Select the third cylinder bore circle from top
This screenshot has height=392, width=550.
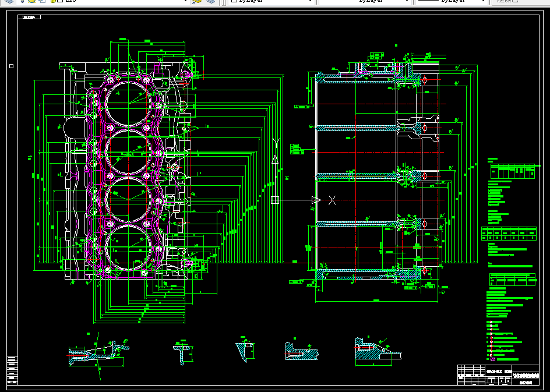[x=129, y=200]
